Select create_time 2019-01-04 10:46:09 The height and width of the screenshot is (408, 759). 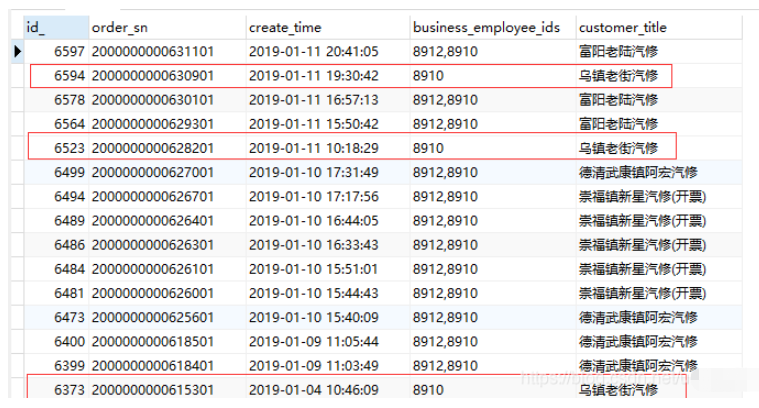pyautogui.click(x=314, y=390)
